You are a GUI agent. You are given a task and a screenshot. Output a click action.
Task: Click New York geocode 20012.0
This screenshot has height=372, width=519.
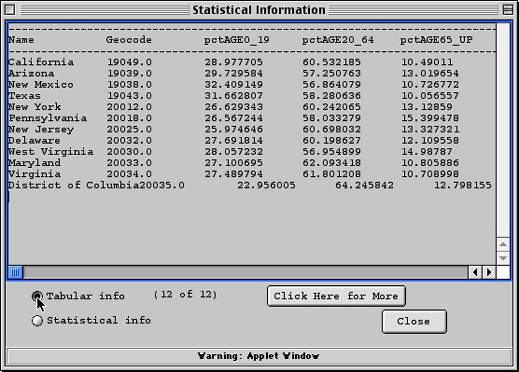pos(129,107)
